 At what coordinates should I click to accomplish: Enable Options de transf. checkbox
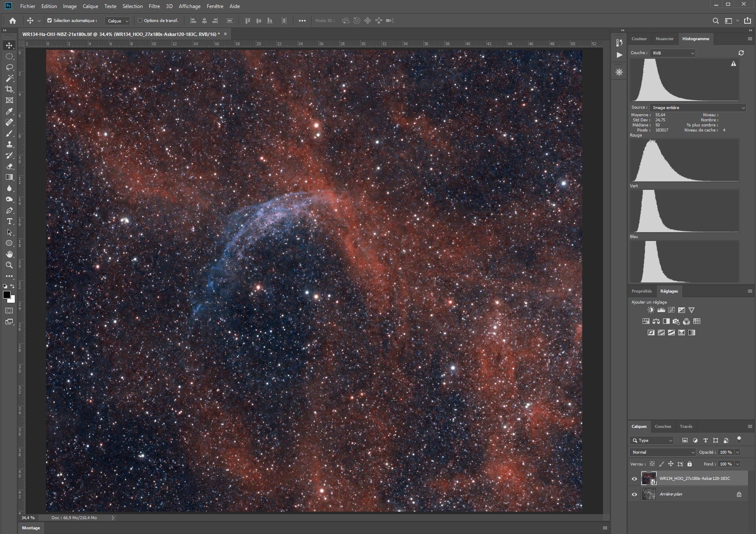click(140, 20)
